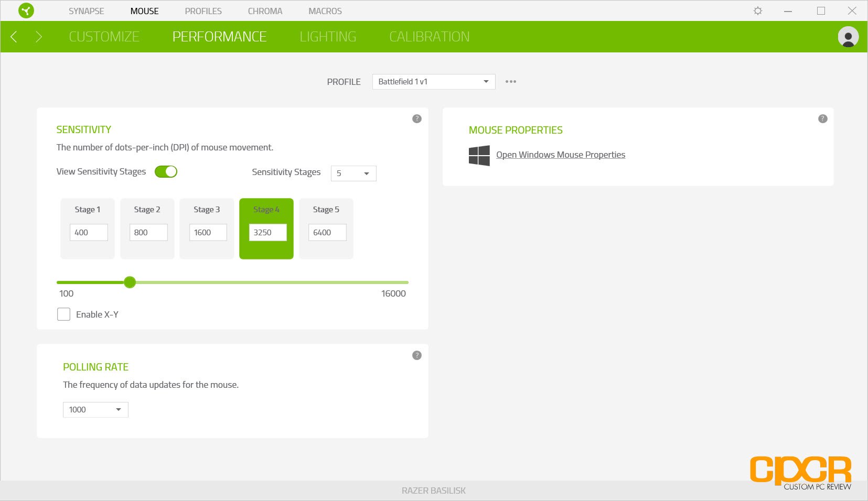Select the Stage 2 card

147,228
